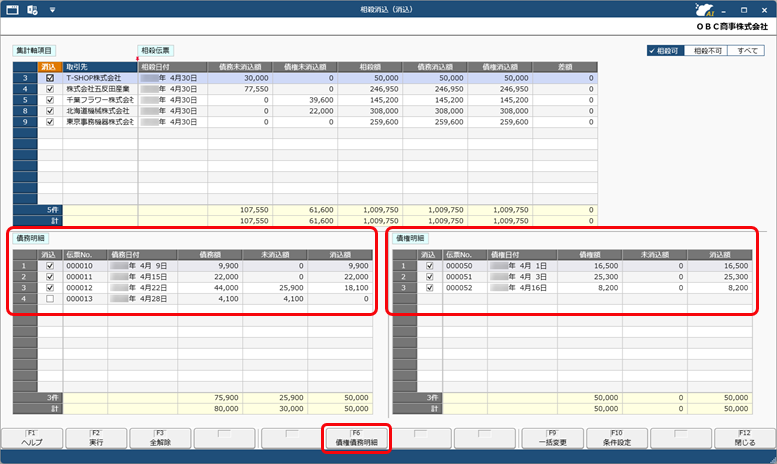777x464 pixels.
Task: Click the 債権日付 column header
Action: [x=522, y=255]
